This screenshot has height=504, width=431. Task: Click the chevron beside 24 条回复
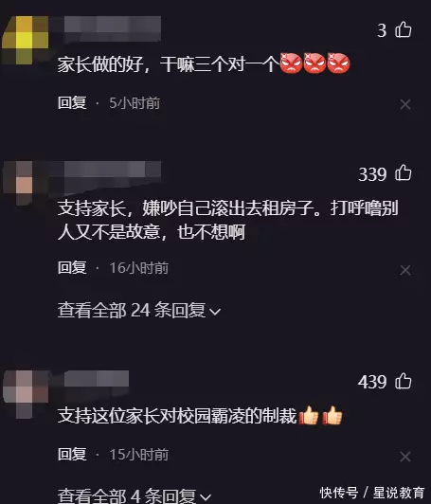tap(214, 312)
